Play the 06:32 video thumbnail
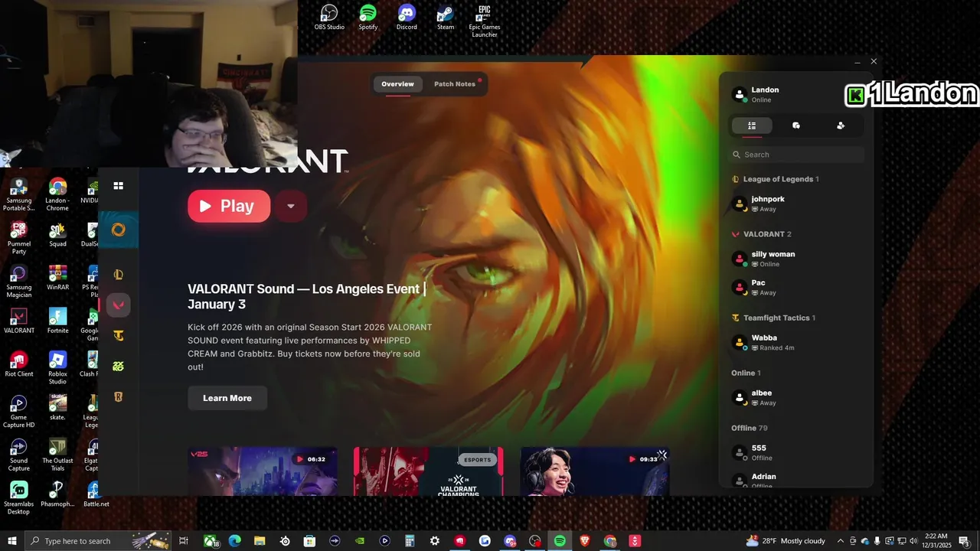The image size is (980, 551). click(x=263, y=471)
